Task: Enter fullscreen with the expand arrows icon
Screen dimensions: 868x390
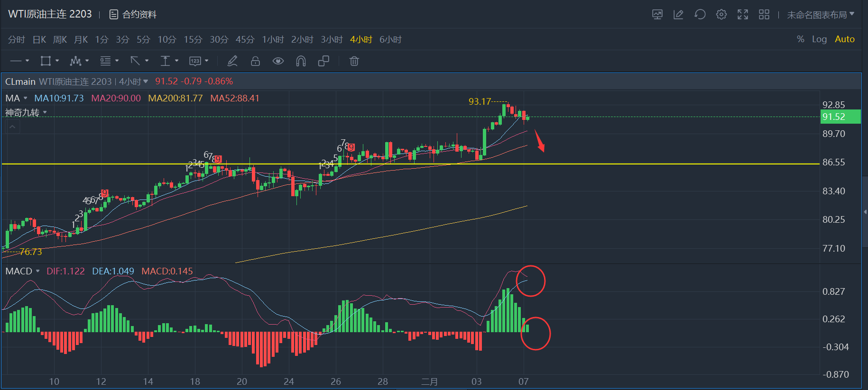Action: point(743,15)
